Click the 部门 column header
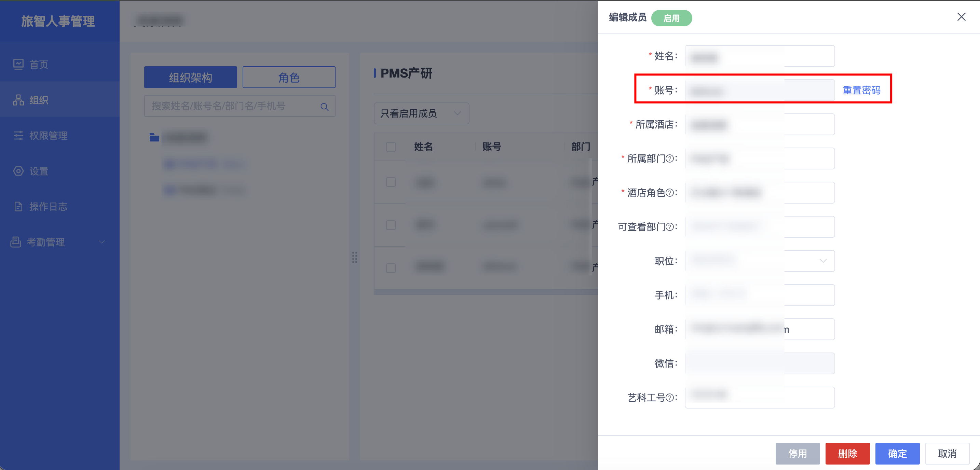 (x=581, y=147)
